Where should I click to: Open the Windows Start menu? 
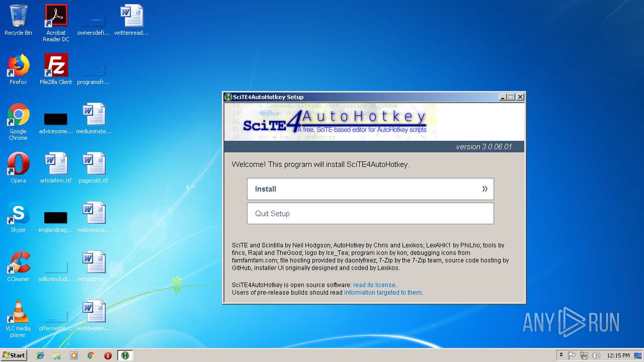click(14, 355)
